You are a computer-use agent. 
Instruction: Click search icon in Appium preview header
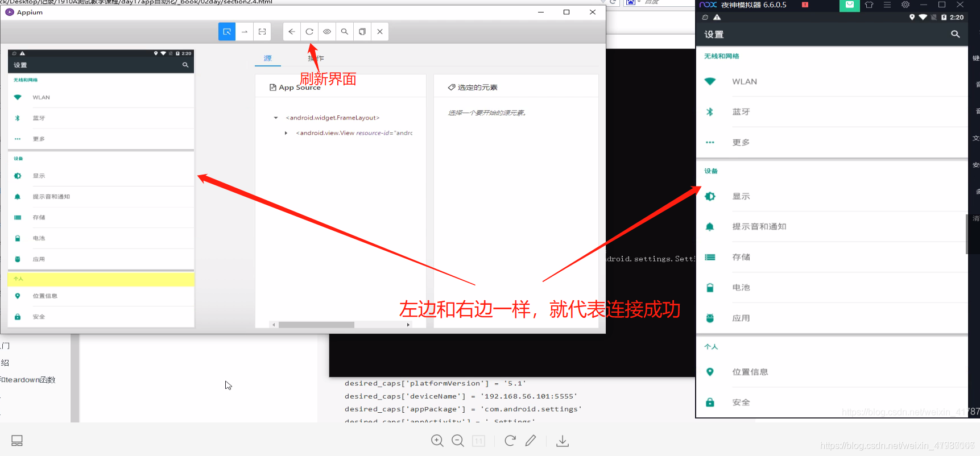[x=185, y=65]
